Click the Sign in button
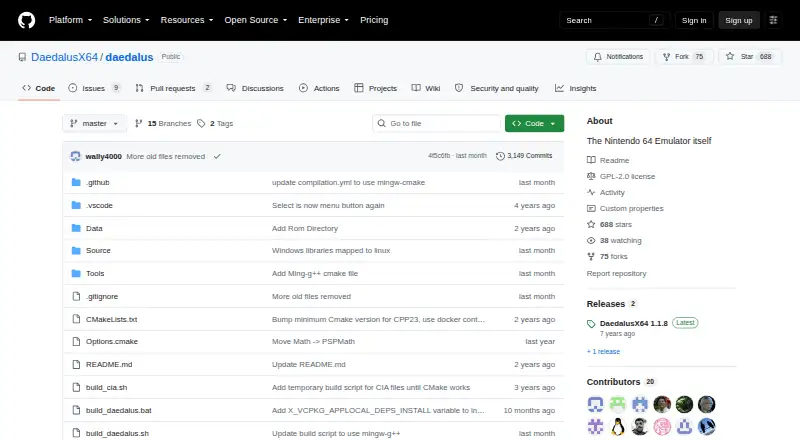This screenshot has width=800, height=440. [694, 20]
